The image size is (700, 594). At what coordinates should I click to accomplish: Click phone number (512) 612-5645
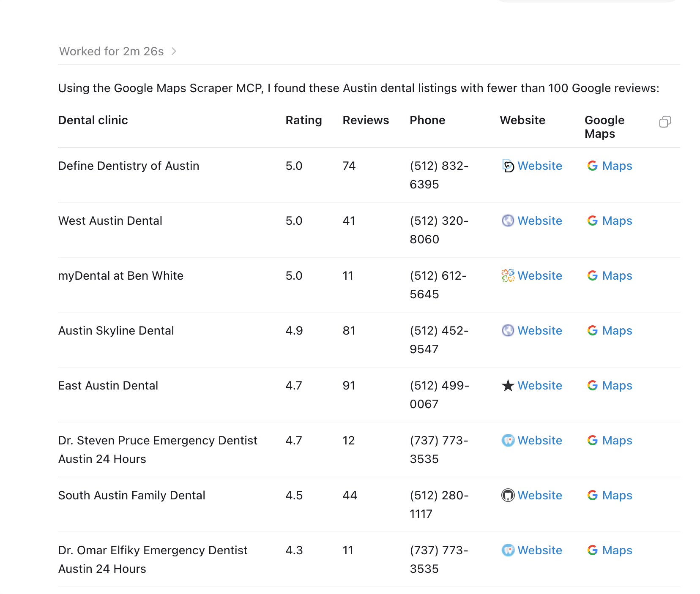point(438,285)
